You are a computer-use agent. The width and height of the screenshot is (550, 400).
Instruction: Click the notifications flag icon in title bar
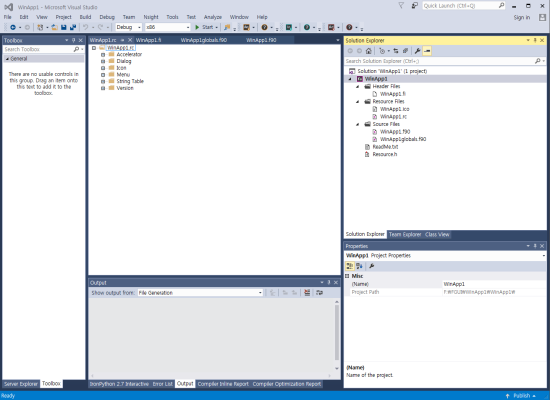pyautogui.click(x=401, y=6)
